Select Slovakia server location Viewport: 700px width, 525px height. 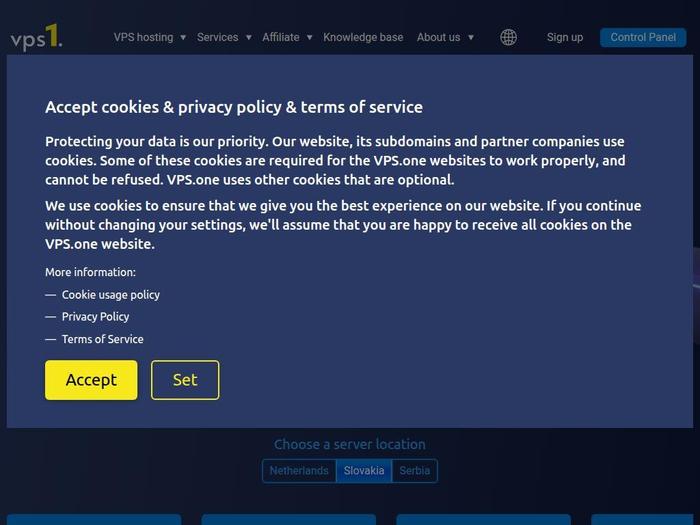[364, 471]
